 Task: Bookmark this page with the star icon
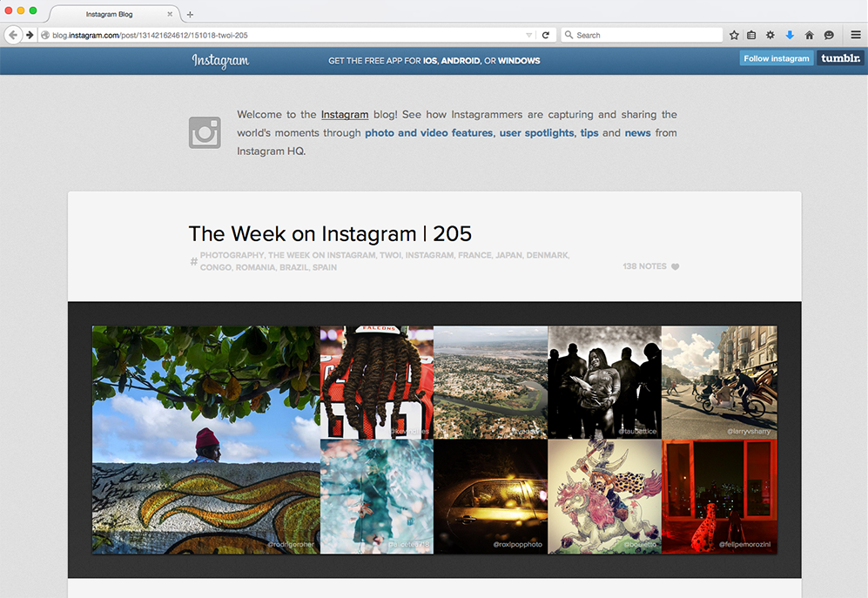[734, 35]
